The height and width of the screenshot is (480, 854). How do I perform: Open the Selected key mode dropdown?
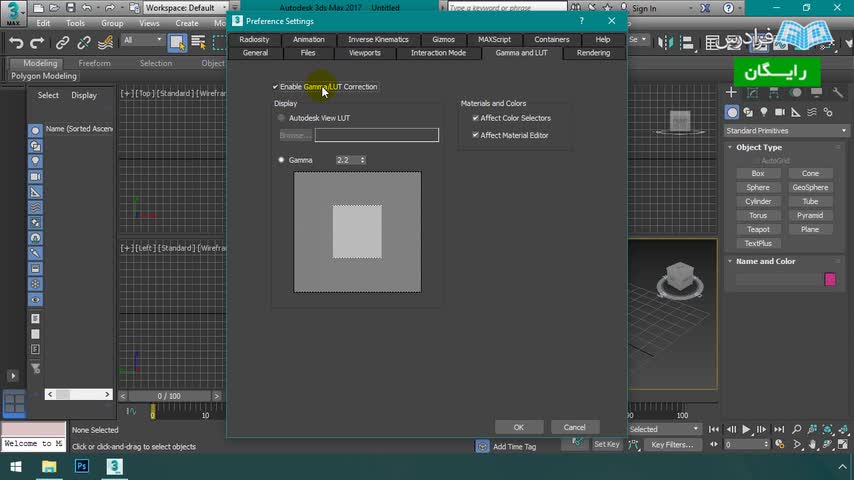click(663, 429)
